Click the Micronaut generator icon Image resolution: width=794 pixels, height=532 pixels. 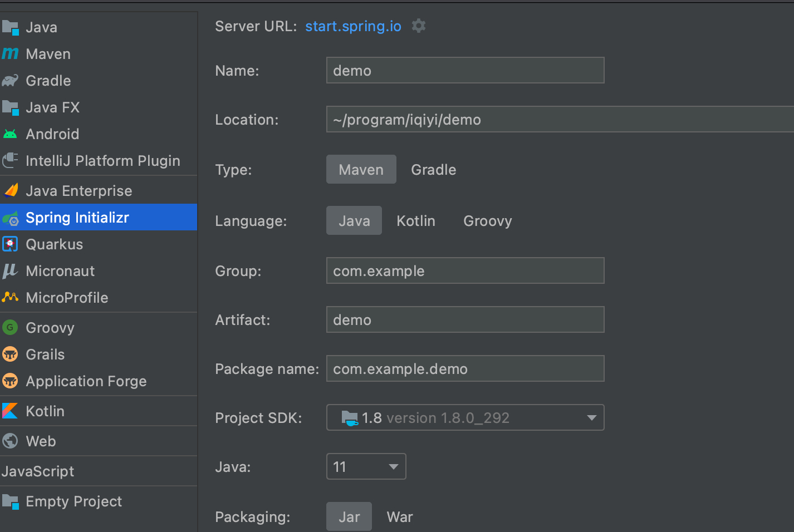[11, 271]
